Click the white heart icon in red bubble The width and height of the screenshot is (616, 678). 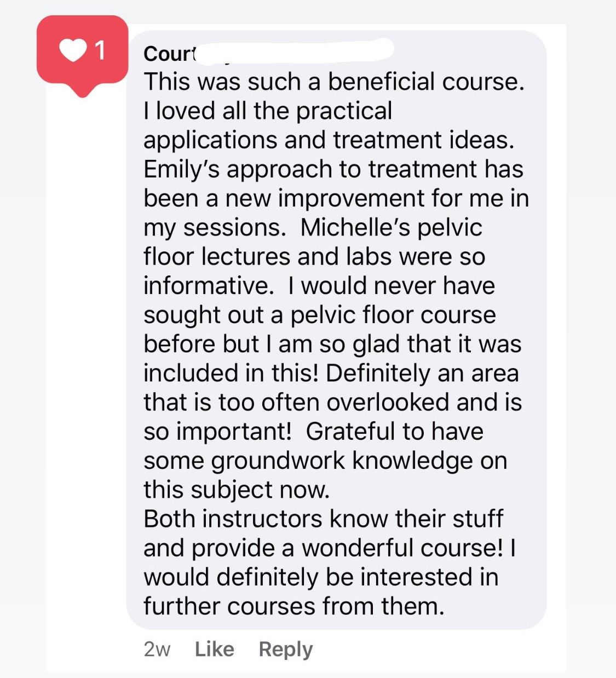[73, 51]
